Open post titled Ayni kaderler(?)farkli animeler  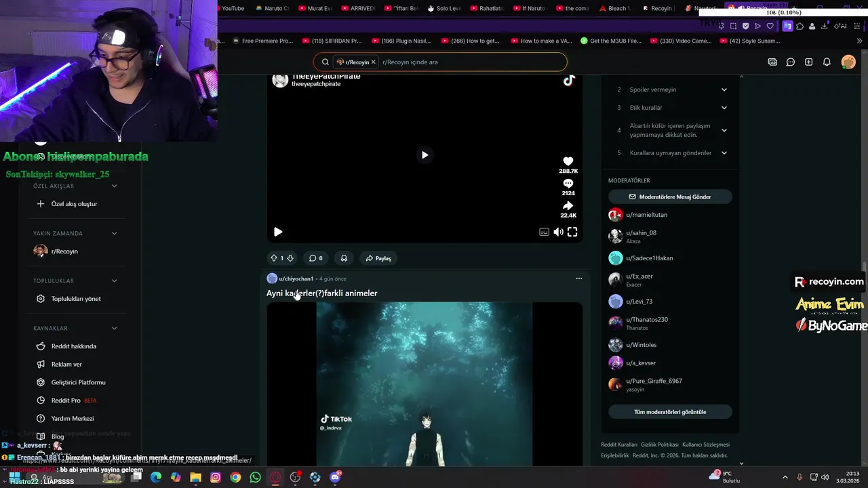point(321,293)
